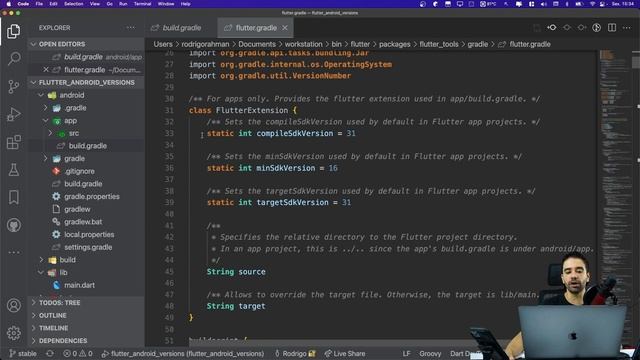
Task: Open the Help menu
Action: click(186, 4)
